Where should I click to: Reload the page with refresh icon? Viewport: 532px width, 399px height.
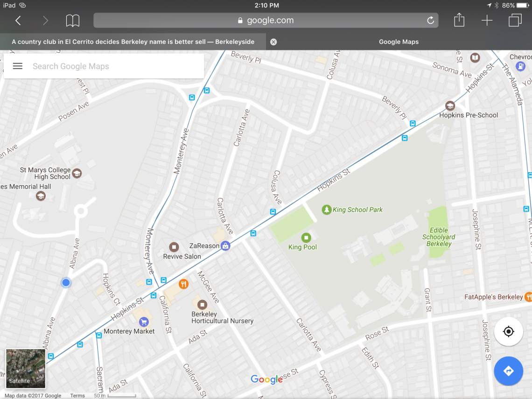pyautogui.click(x=430, y=21)
